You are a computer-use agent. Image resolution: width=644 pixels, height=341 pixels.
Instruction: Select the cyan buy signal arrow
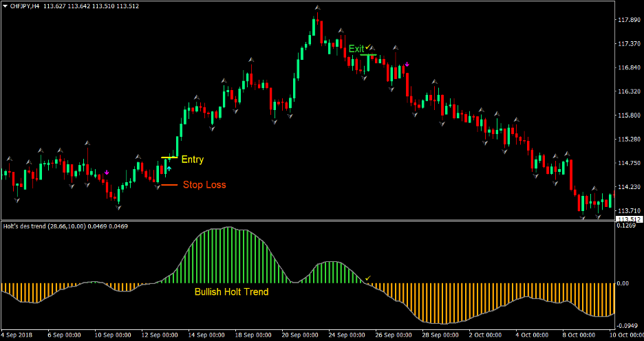[169, 168]
